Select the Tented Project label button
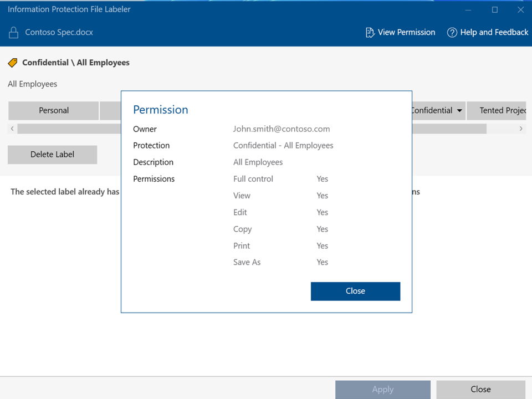 tap(497, 111)
